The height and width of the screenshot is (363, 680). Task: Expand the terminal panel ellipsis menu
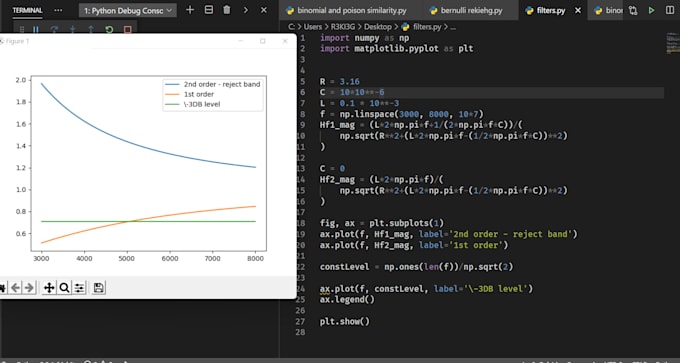(x=58, y=10)
